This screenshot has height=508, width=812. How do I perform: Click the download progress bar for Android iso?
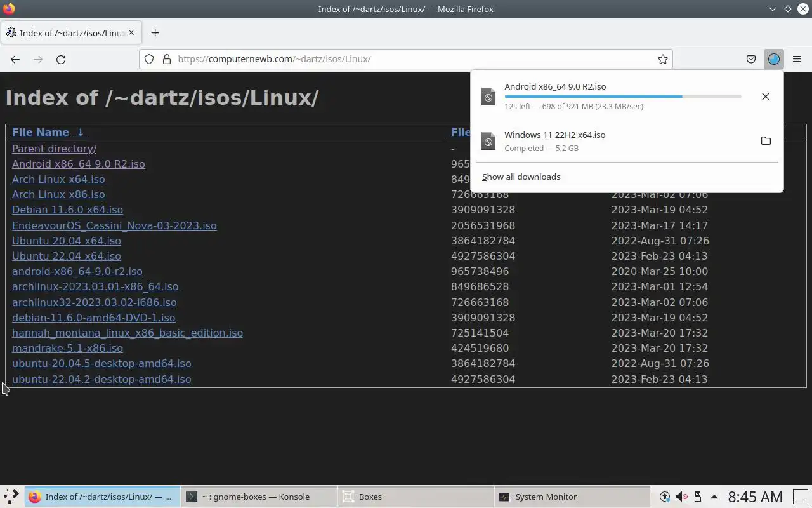[622, 97]
